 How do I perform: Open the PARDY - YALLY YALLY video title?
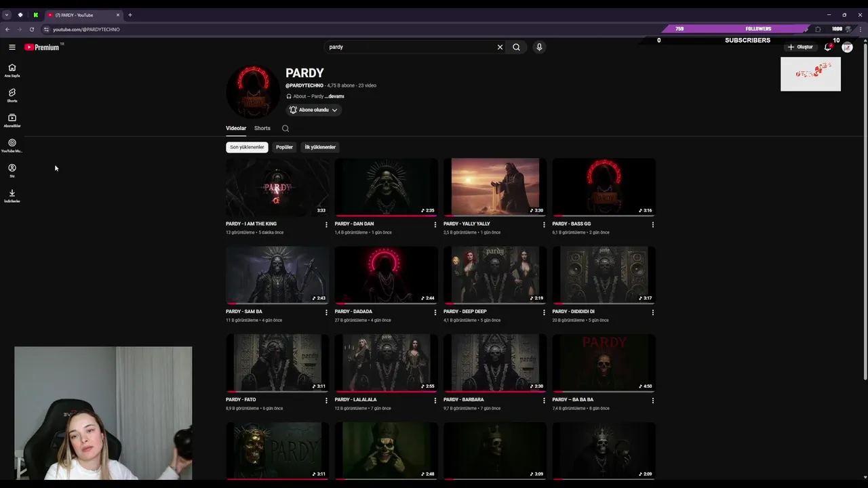467,224
